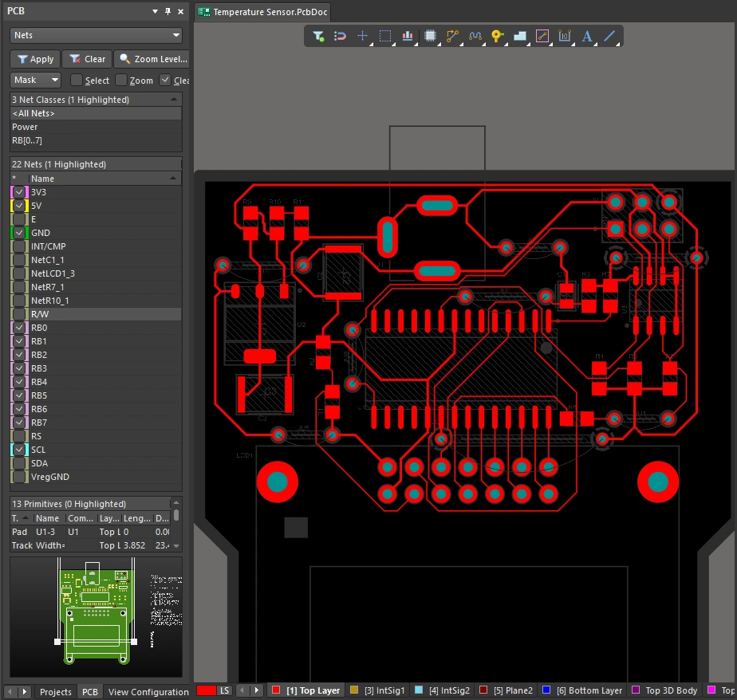The image size is (737, 700).
Task: Uncheck the GND net checkbox
Action: (19, 233)
